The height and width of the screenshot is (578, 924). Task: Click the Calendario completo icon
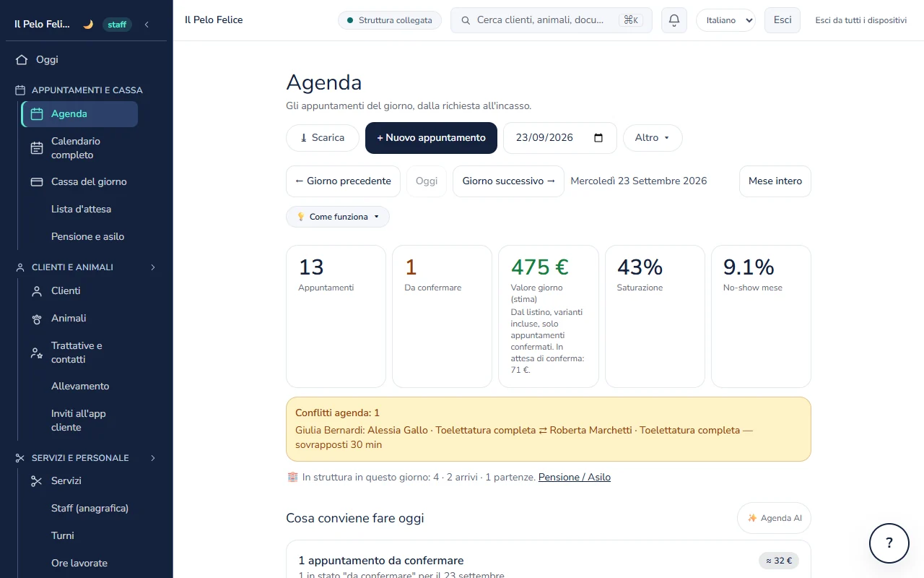coord(37,148)
